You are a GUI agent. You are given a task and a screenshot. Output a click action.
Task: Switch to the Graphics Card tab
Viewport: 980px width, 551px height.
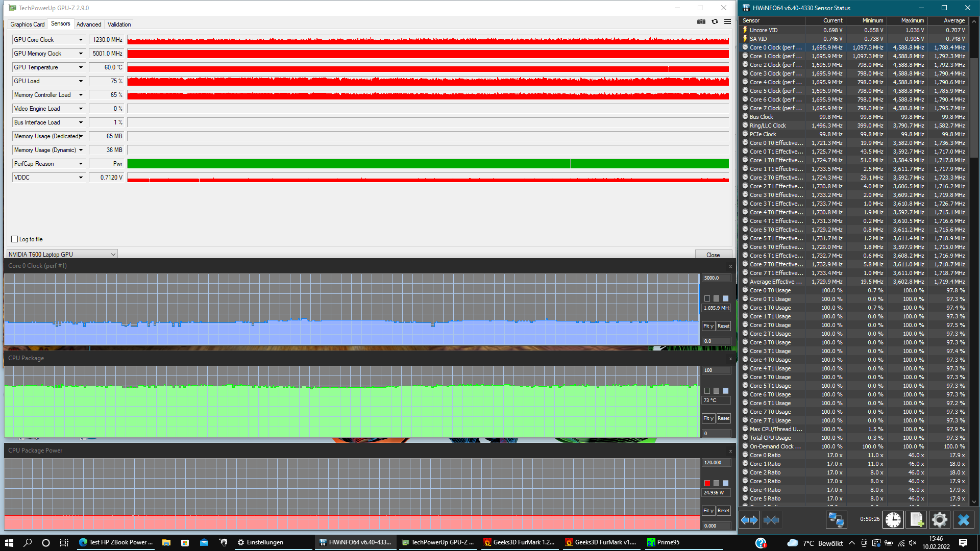[28, 24]
